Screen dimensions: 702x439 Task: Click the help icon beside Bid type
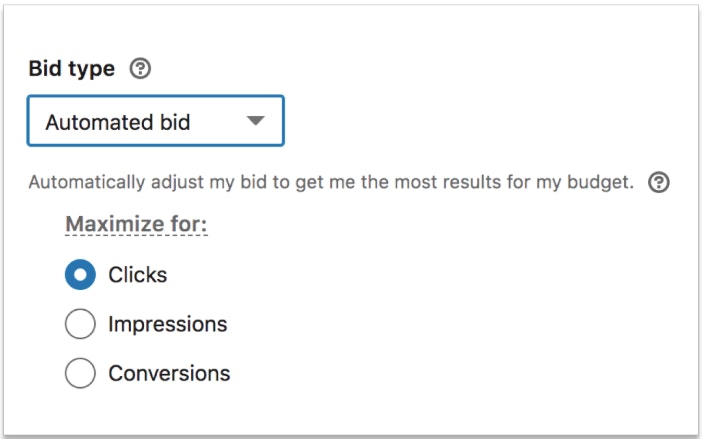click(x=141, y=69)
